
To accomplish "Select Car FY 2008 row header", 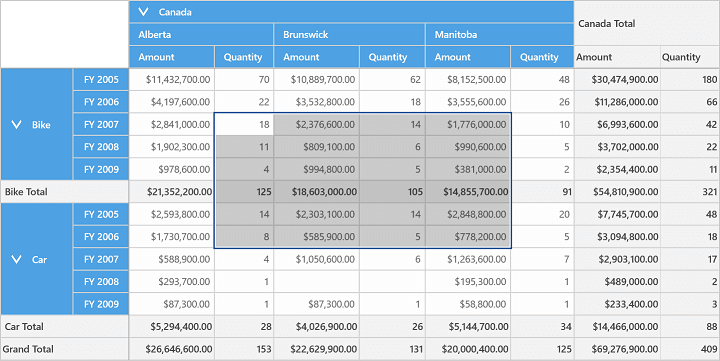I will [101, 282].
